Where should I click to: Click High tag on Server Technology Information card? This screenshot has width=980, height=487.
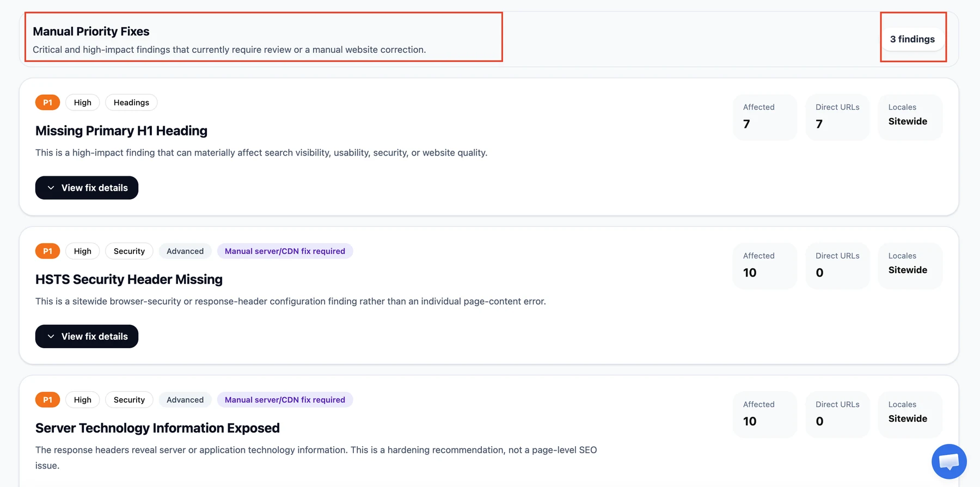pyautogui.click(x=83, y=399)
